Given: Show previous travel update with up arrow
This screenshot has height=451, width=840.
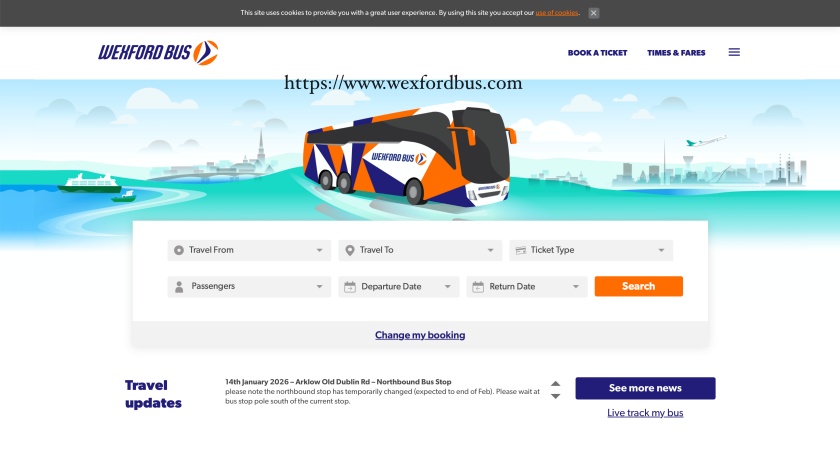Looking at the screenshot, I should point(556,384).
